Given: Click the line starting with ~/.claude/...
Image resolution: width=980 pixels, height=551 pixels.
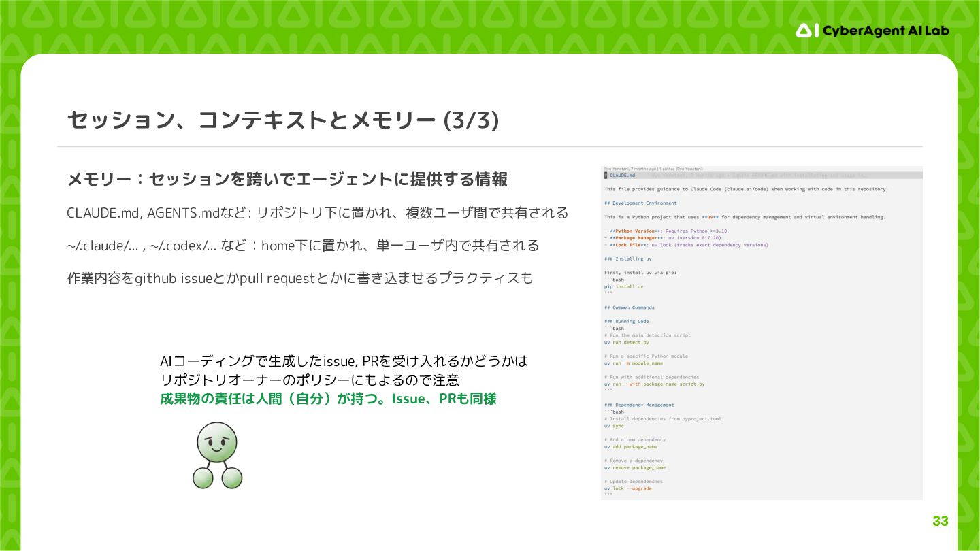Looking at the screenshot, I should click(x=303, y=246).
